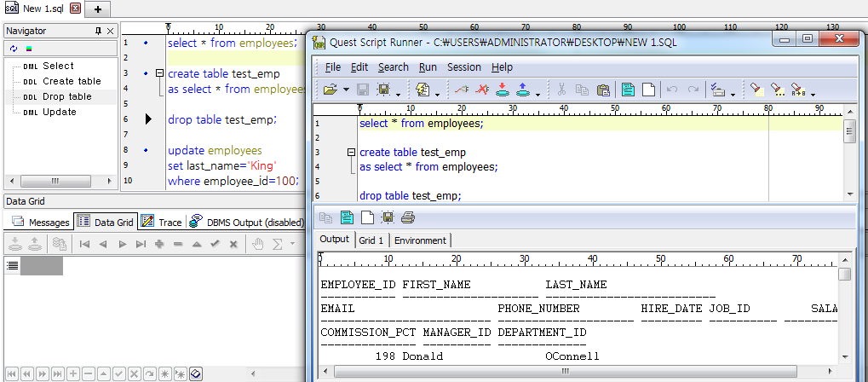The width and height of the screenshot is (868, 382).
Task: Select Drop table in Navigator
Action: [66, 96]
